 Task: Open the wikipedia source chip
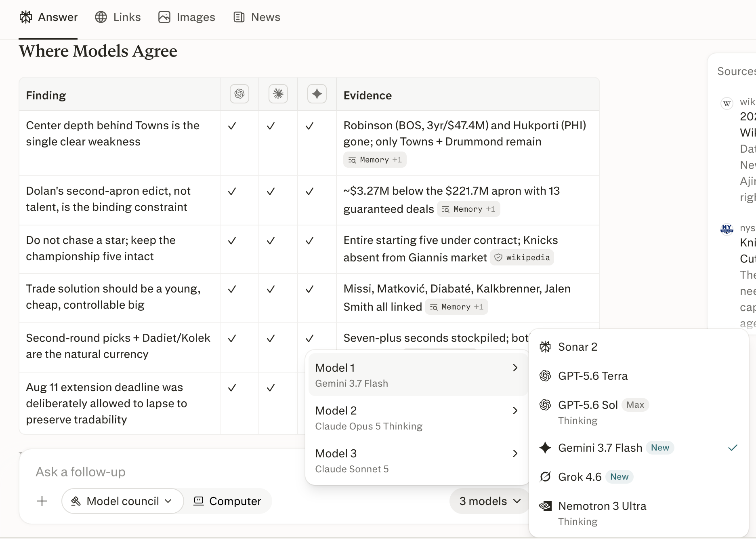click(x=522, y=257)
